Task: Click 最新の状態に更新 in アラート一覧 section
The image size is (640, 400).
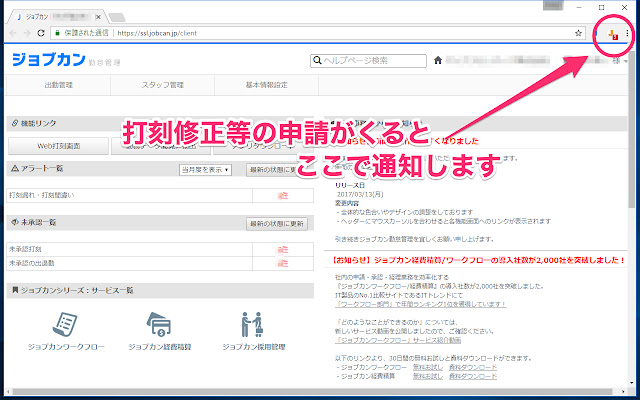Action: pos(277,170)
